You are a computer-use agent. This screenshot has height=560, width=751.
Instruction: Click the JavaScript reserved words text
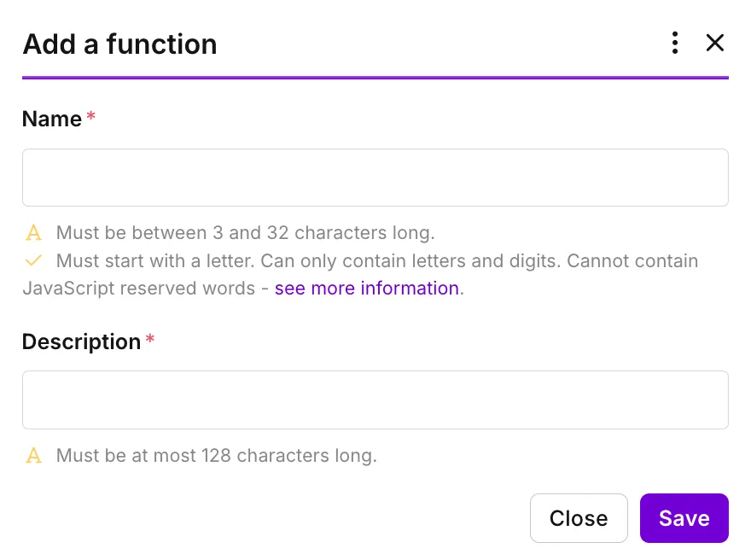coord(139,289)
